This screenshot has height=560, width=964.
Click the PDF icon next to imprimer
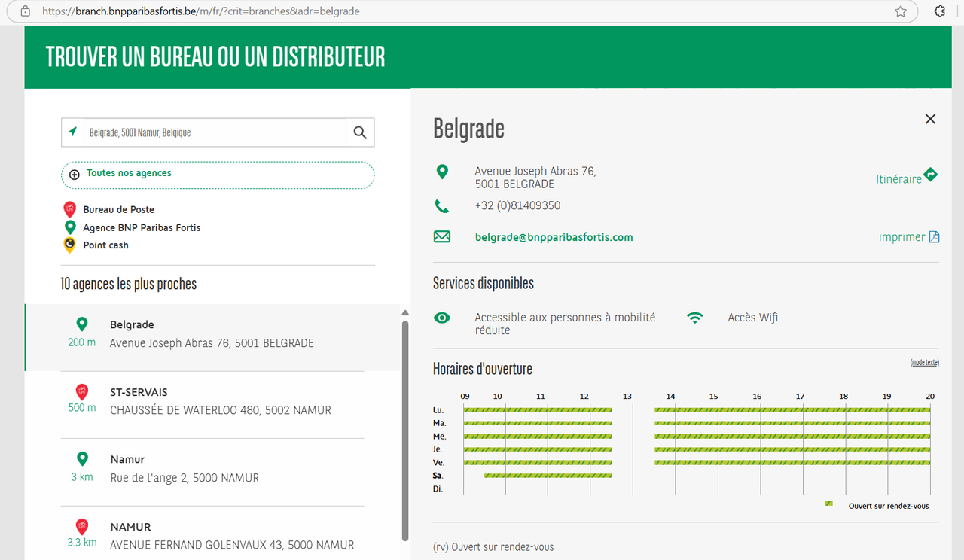[934, 237]
